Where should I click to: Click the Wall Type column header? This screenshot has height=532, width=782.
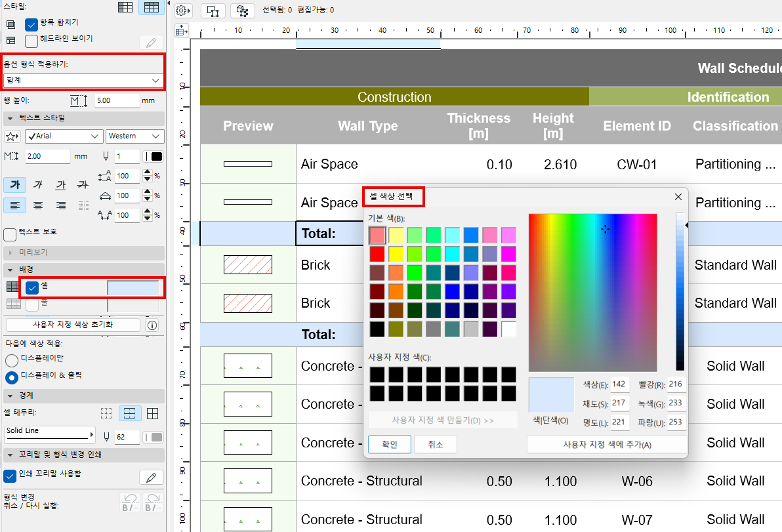click(x=367, y=126)
